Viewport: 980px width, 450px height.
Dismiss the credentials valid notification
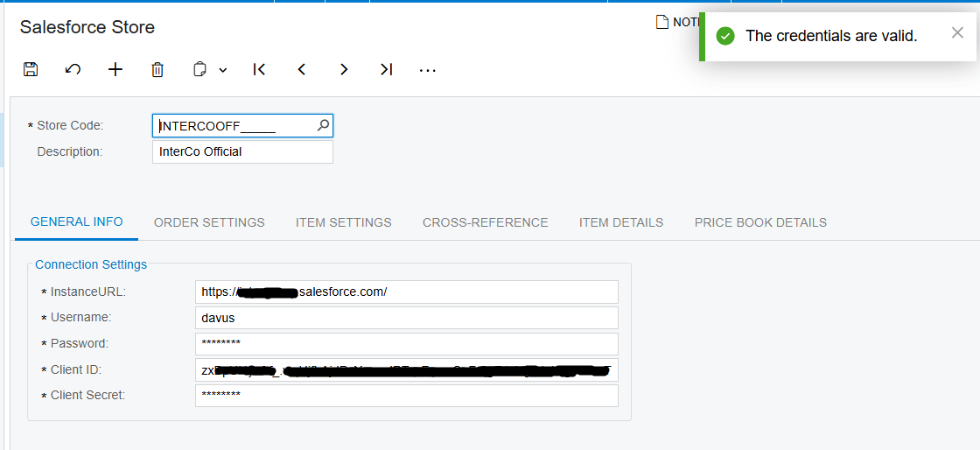tap(957, 33)
